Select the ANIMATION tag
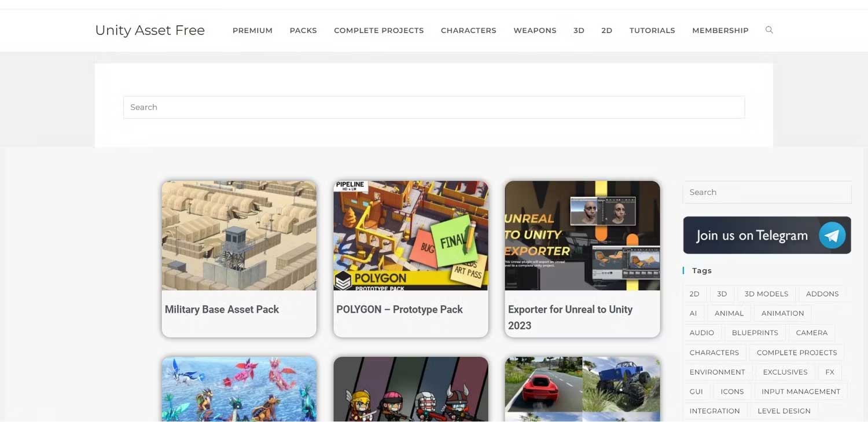 click(782, 313)
